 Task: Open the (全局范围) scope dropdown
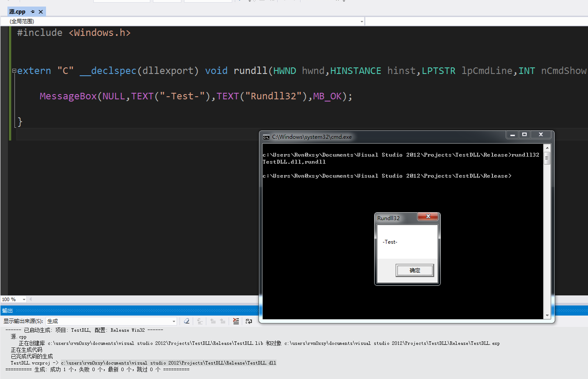point(183,21)
